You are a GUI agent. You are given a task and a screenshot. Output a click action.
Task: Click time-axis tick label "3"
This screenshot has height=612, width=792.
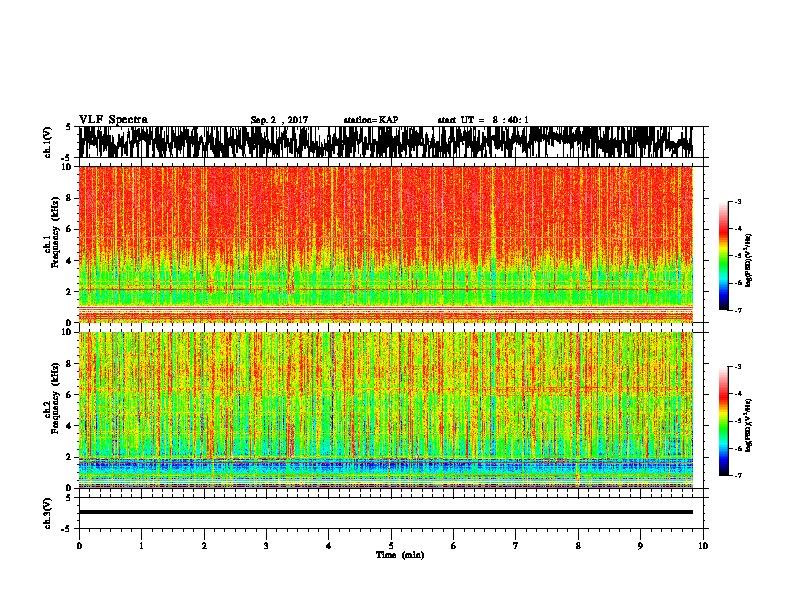coord(266,546)
